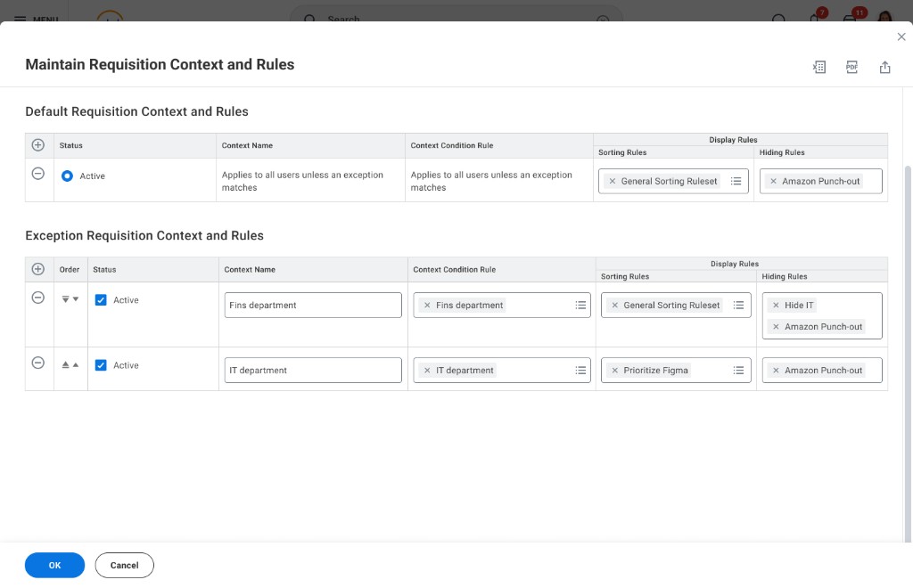Click the Prioritize Figma chip text
This screenshot has width=913, height=588.
pyautogui.click(x=655, y=370)
